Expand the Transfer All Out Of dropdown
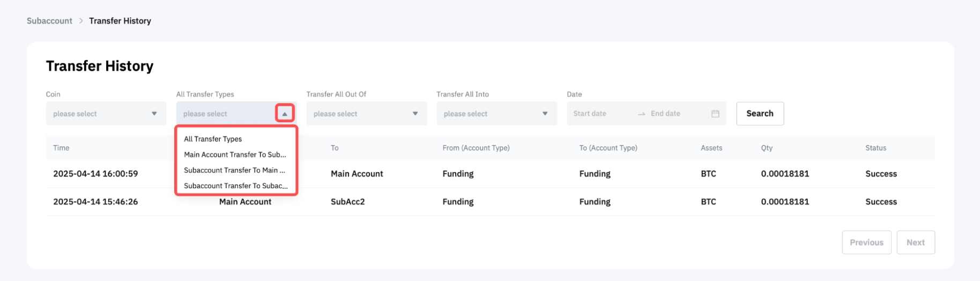 366,114
